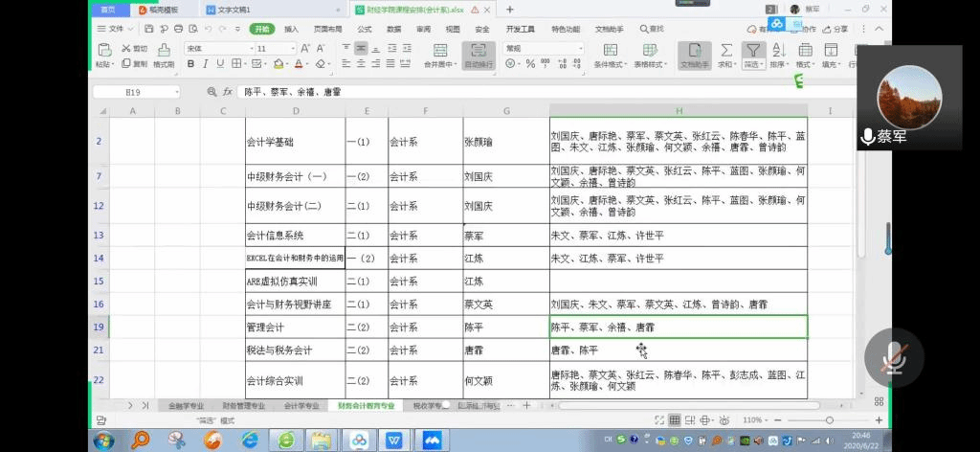Click the font color swatch
Image resolution: width=980 pixels, height=452 pixels.
click(298, 64)
